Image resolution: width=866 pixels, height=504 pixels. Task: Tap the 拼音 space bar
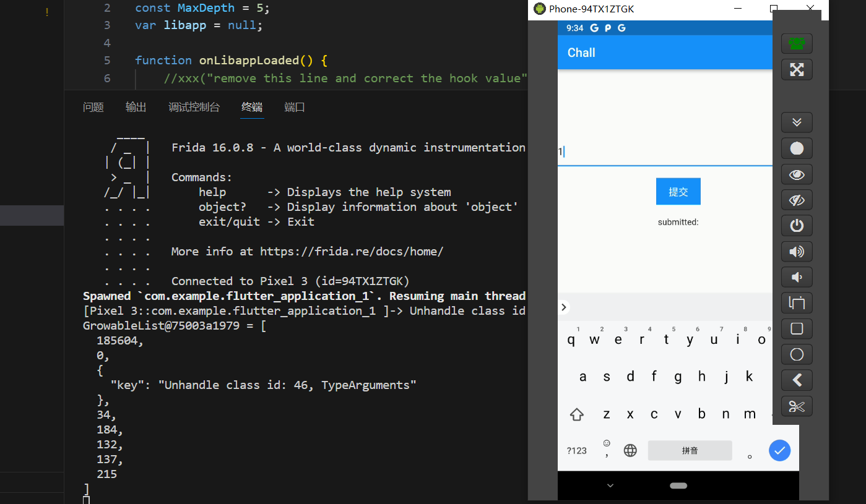pos(690,450)
